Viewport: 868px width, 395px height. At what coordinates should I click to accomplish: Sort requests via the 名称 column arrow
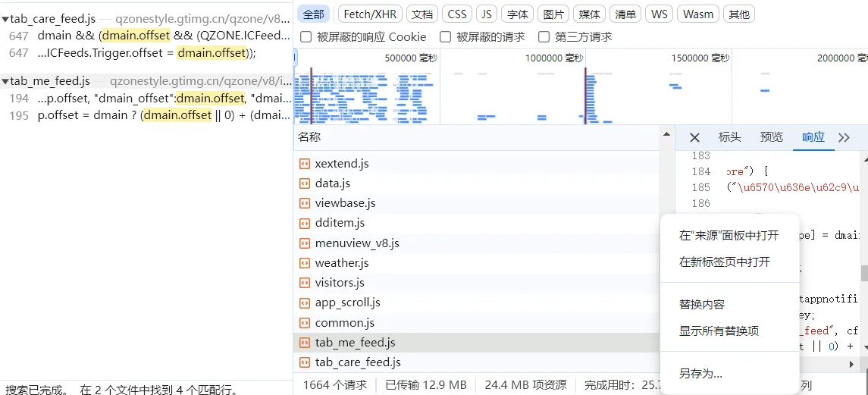666,135
